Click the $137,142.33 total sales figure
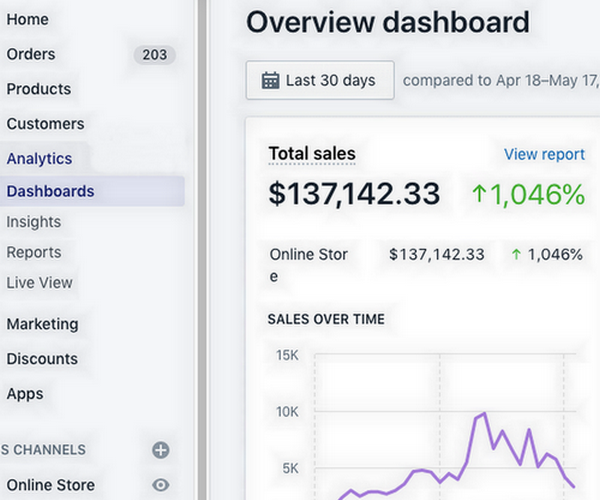The width and height of the screenshot is (600, 500). point(354,194)
